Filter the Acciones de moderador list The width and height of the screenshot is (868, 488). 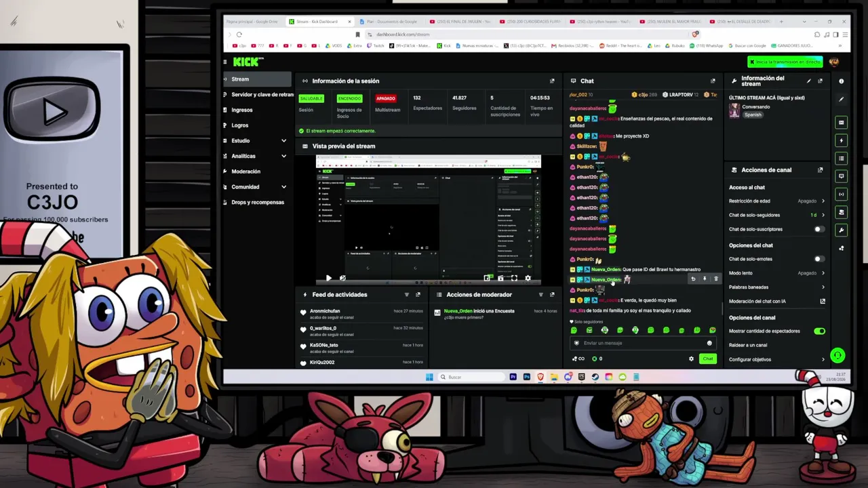tap(540, 295)
